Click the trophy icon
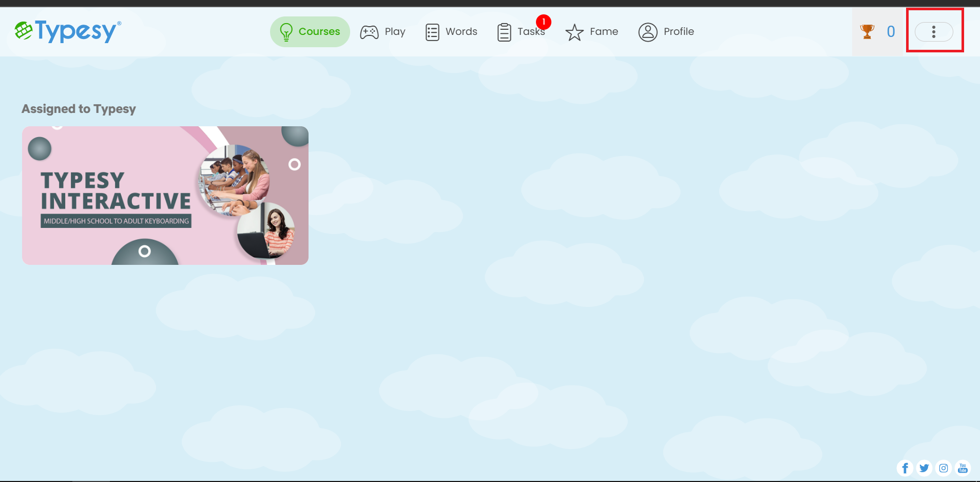This screenshot has height=482, width=980. (x=867, y=32)
